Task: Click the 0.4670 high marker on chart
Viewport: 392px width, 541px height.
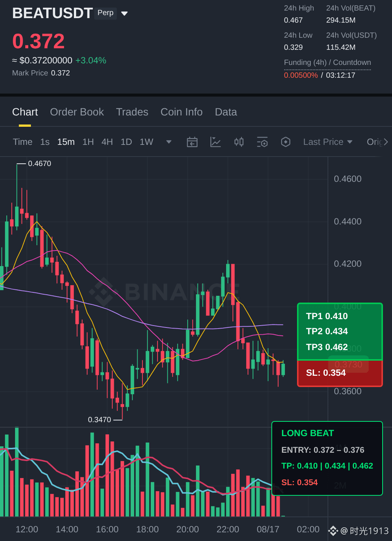Action: [x=40, y=163]
